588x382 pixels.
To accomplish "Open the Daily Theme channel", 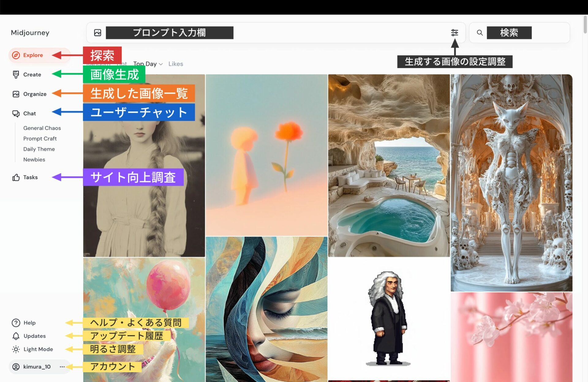I will (x=39, y=149).
